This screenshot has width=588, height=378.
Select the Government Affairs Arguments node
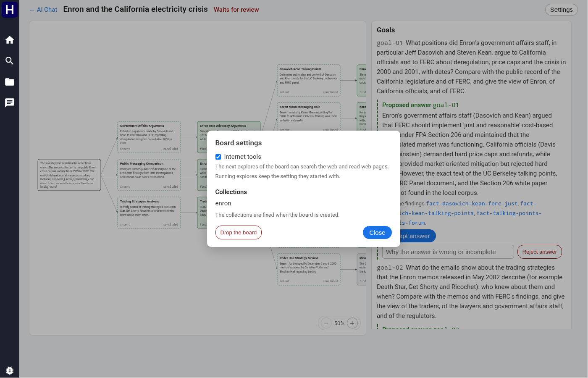[149, 137]
